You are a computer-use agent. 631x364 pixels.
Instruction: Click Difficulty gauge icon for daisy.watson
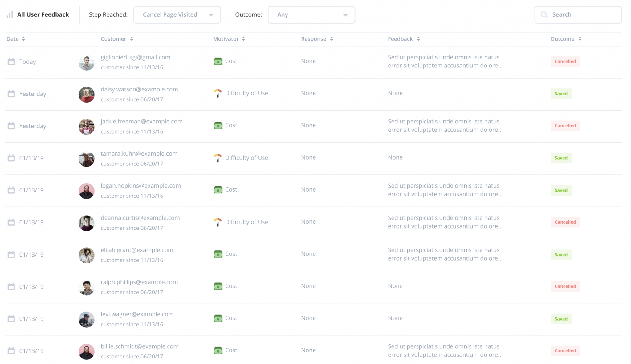coord(218,93)
